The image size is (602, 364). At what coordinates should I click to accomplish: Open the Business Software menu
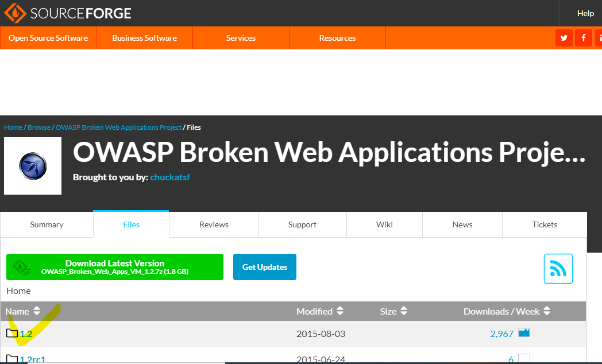tap(144, 38)
